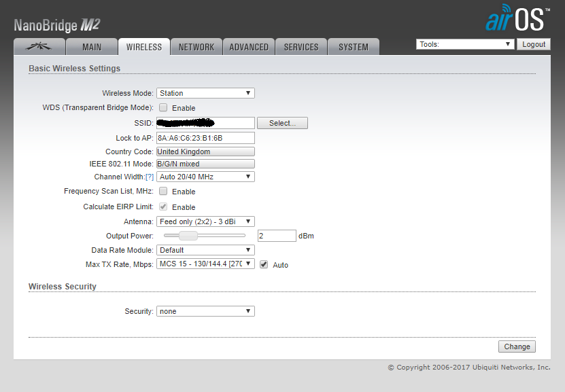
Task: Focus the Lock to AP field
Action: pos(205,138)
